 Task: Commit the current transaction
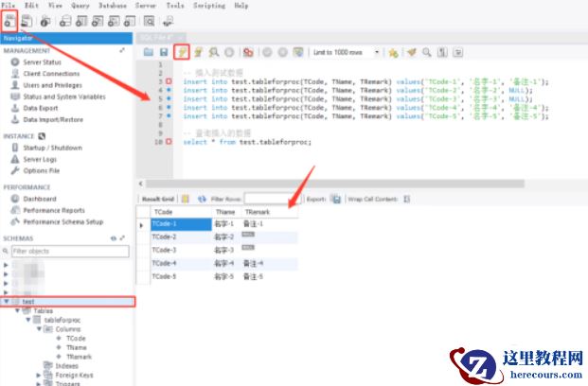267,52
